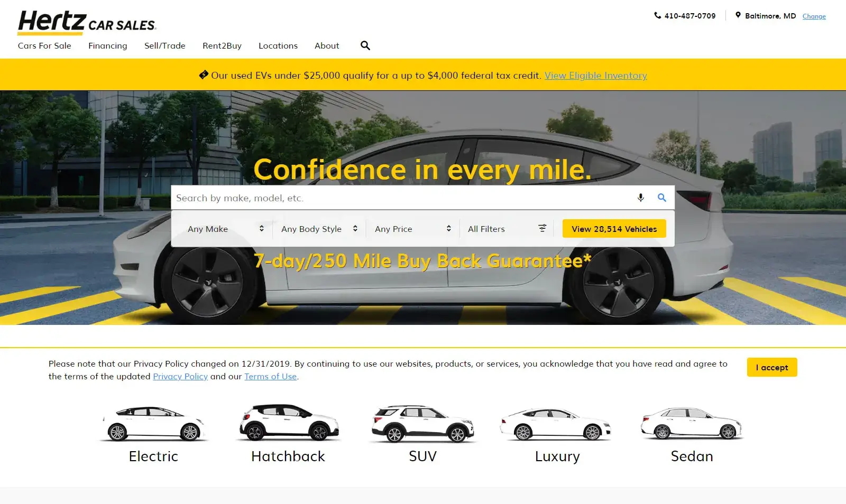Click the location pin beside Baltimore, MD
Viewport: 846px width, 504px height.
[x=738, y=15]
